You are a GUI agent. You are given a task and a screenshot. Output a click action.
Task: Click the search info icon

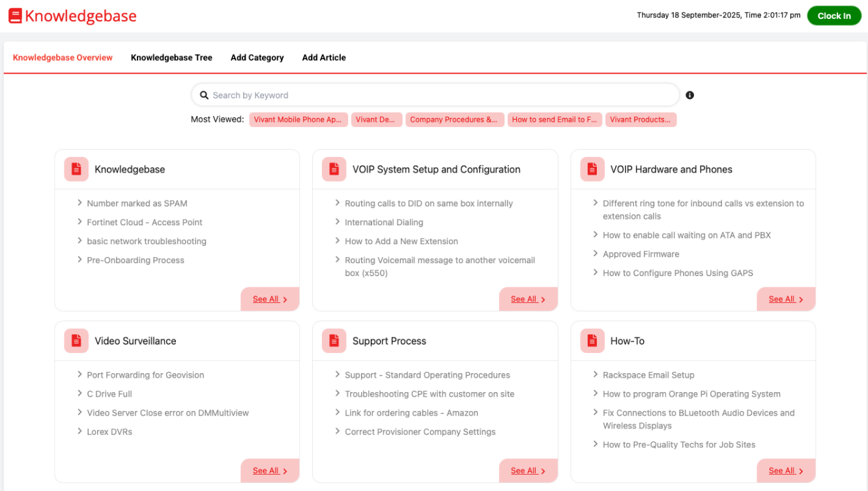point(689,95)
